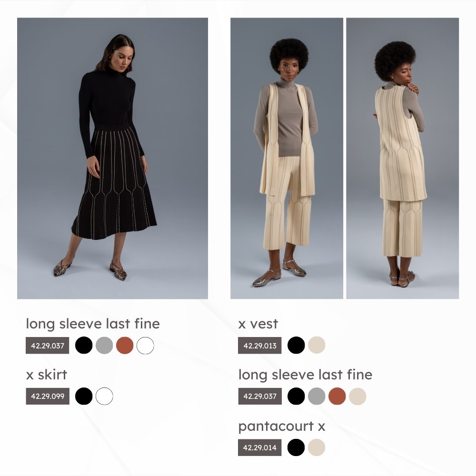476x476 pixels.
Task: Choose cream swatch for x vest
Action: (x=317, y=345)
